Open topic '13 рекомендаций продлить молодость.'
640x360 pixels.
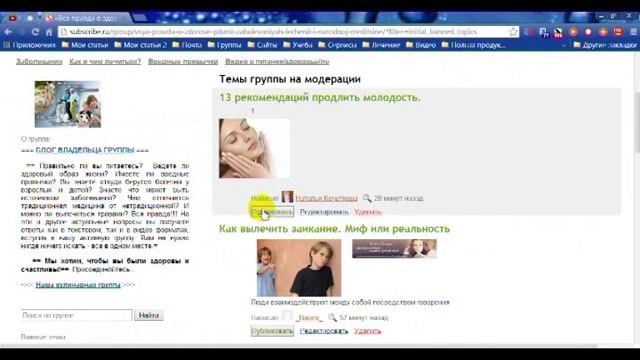(x=320, y=98)
